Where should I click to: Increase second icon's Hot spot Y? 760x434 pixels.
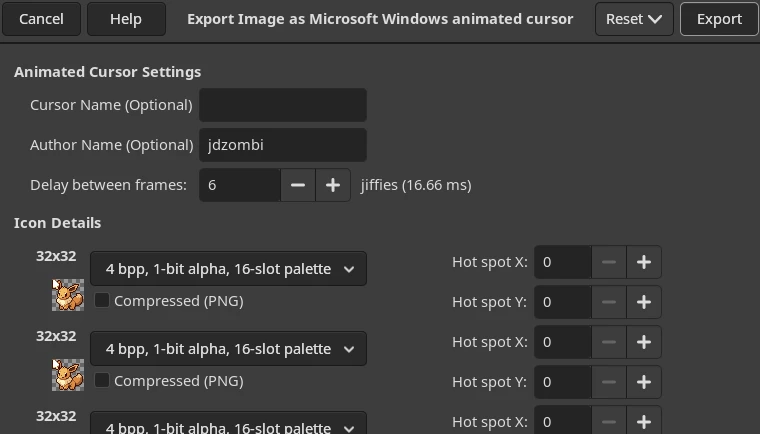[x=644, y=382]
